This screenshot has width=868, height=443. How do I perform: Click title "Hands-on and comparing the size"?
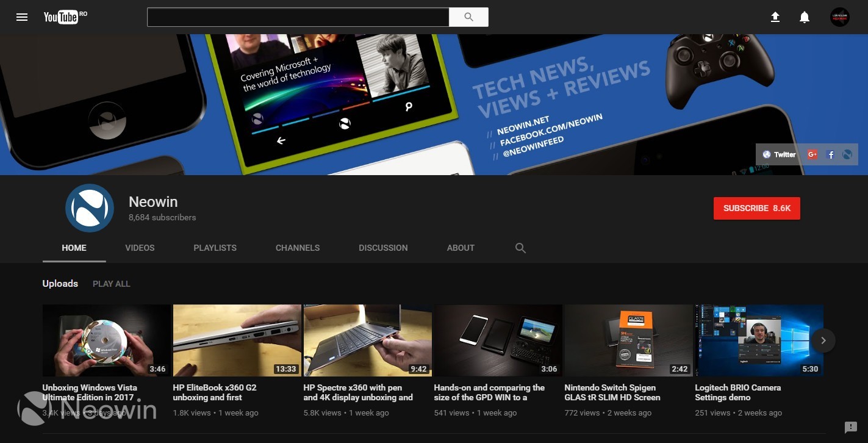coord(489,392)
